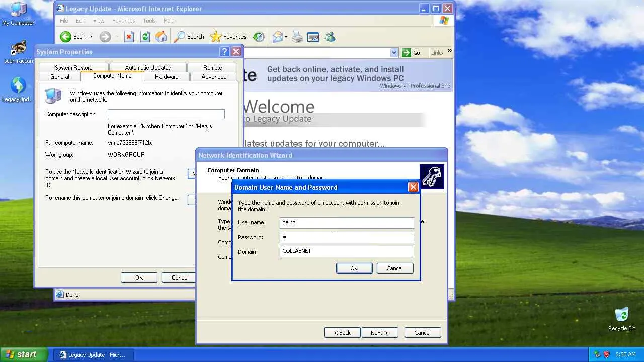Click Cancel in the Domain User Name dialog
Screen dimensions: 644x362
pos(395,268)
